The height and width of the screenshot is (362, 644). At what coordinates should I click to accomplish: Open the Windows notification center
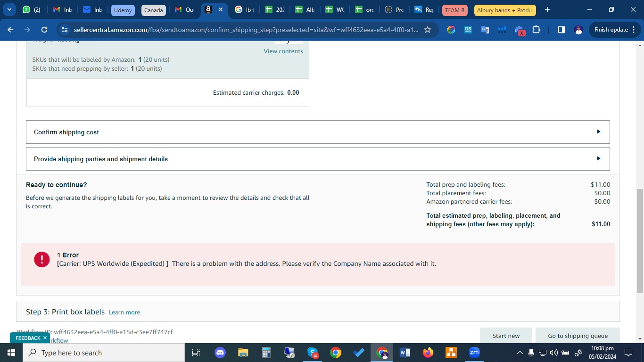[x=628, y=353]
